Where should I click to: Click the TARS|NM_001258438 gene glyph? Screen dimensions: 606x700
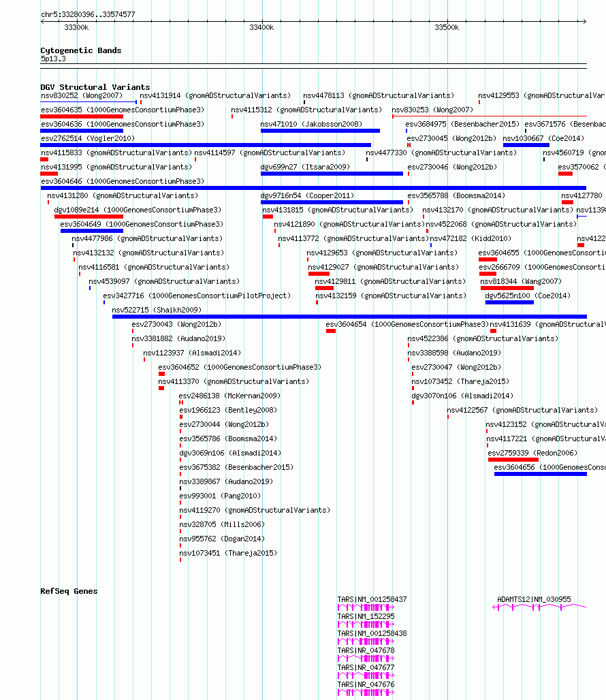pyautogui.click(x=366, y=641)
